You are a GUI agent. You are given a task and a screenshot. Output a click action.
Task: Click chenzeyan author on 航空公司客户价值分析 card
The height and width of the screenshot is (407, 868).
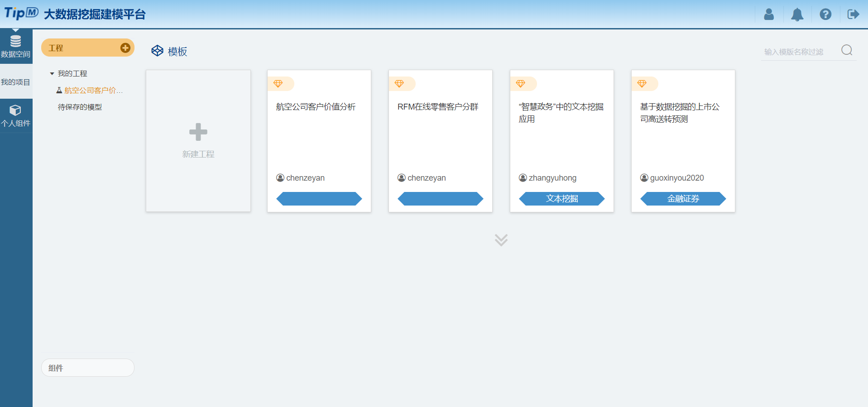pos(306,178)
